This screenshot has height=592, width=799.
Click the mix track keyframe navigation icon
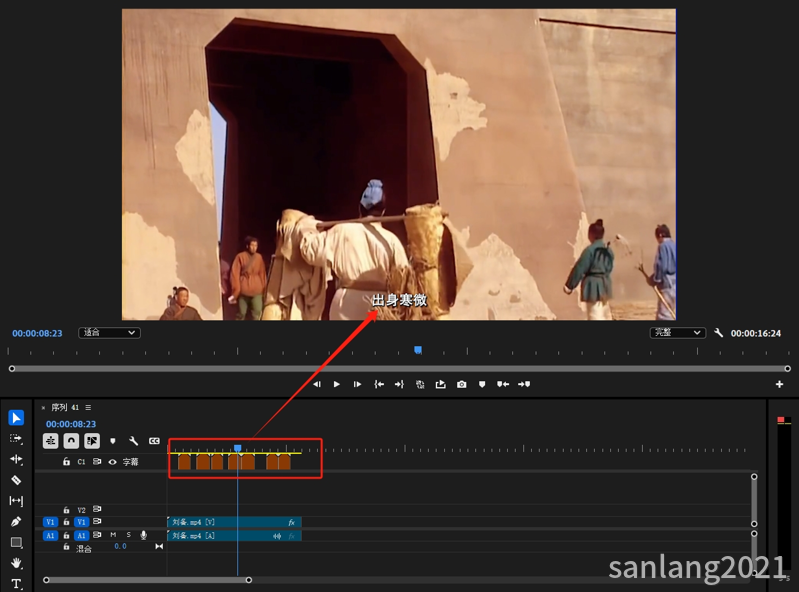pyautogui.click(x=159, y=546)
